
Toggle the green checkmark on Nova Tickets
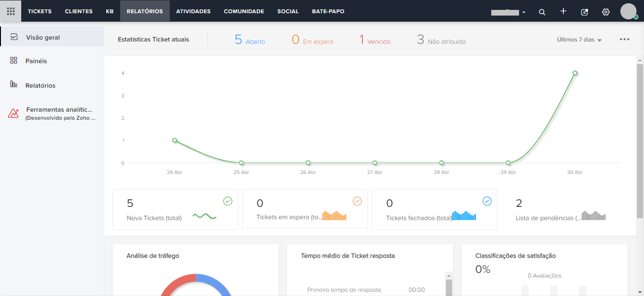pyautogui.click(x=228, y=201)
